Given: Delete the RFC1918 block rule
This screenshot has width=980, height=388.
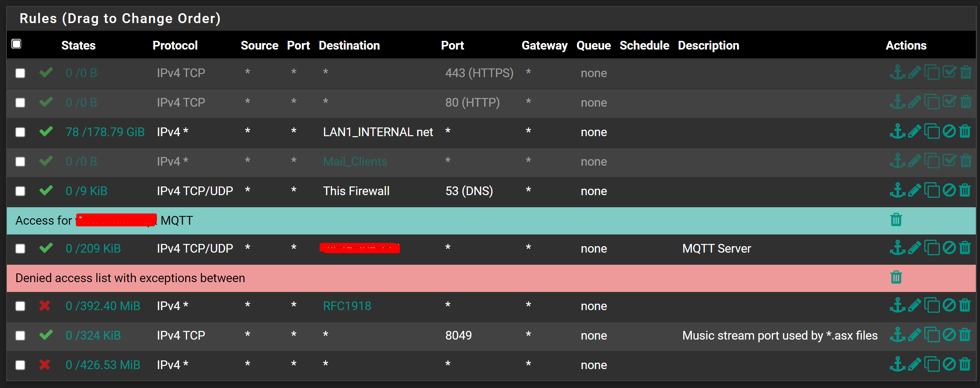Looking at the screenshot, I should (x=965, y=305).
